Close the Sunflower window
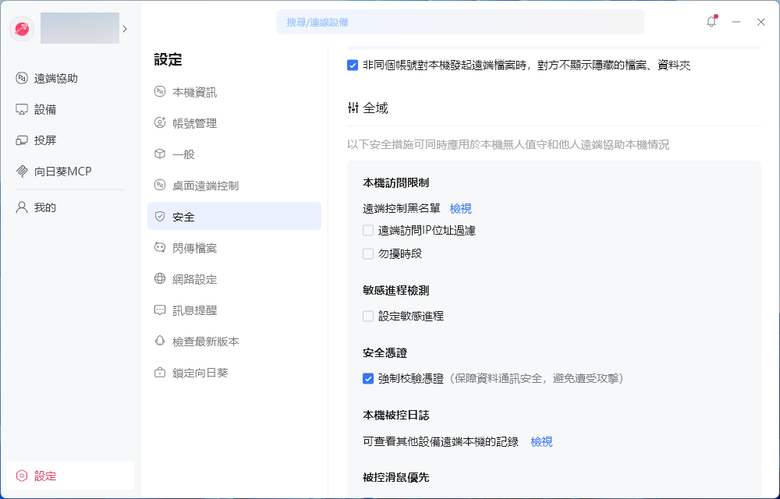This screenshot has width=780, height=499. tap(761, 22)
